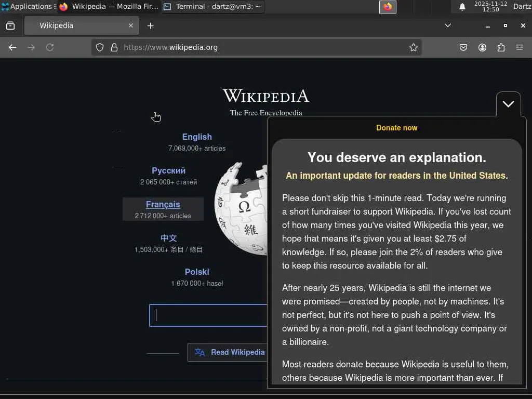Bookmark this page with the star
532x399 pixels.
click(413, 47)
